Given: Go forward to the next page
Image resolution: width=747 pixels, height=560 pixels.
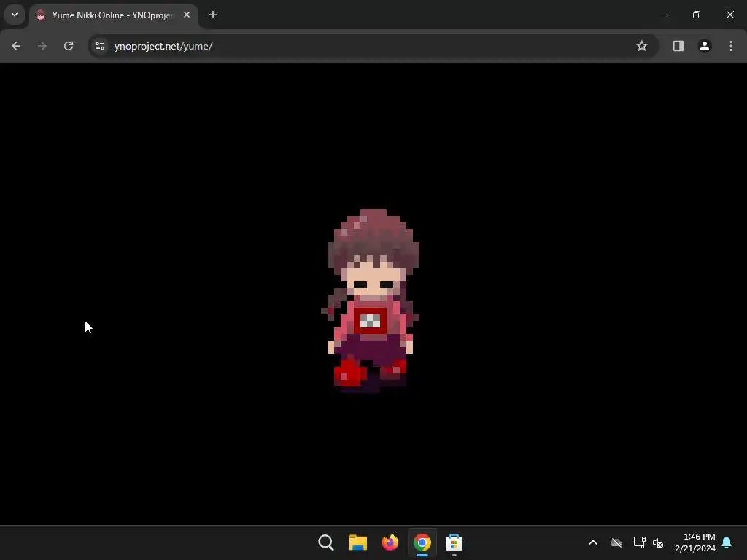Looking at the screenshot, I should [42, 46].
